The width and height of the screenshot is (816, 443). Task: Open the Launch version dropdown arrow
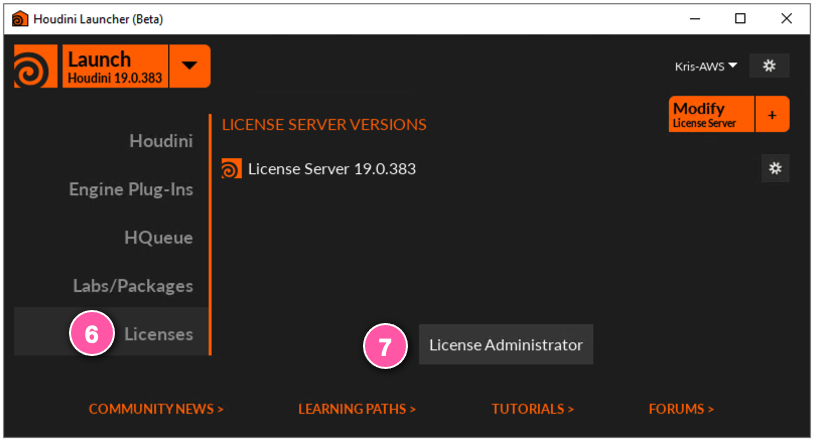[190, 66]
